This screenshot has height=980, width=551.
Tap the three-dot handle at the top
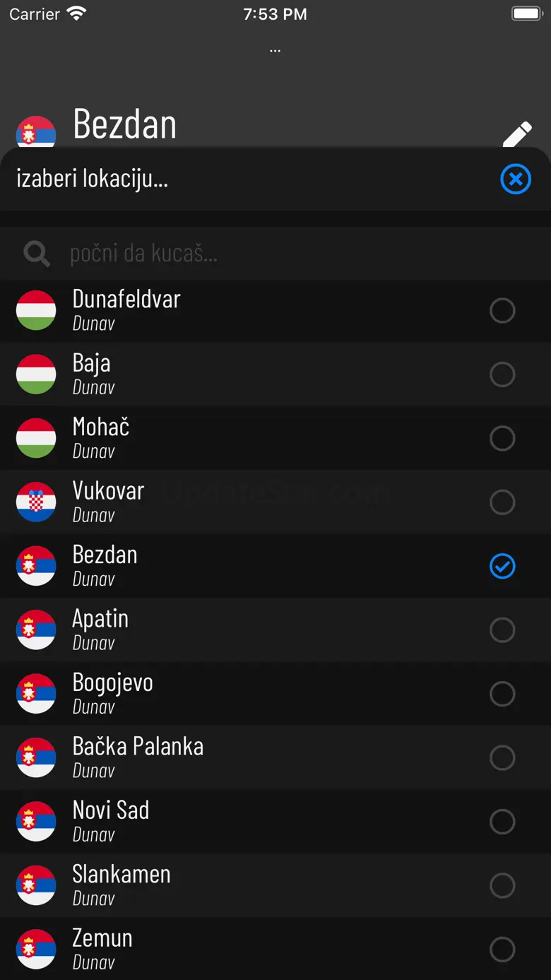coord(275,50)
